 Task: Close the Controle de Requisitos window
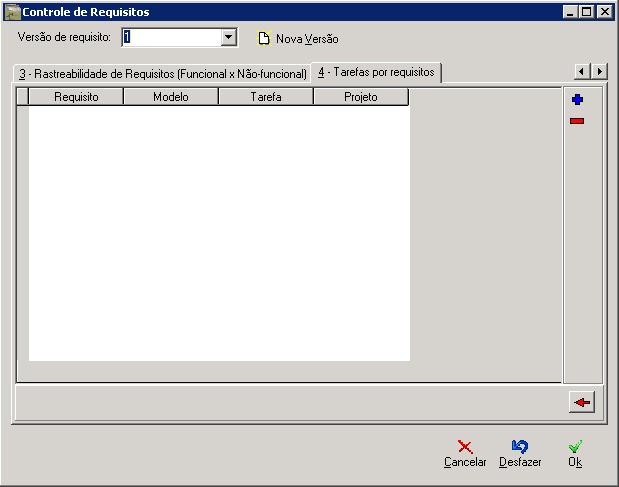click(x=604, y=12)
